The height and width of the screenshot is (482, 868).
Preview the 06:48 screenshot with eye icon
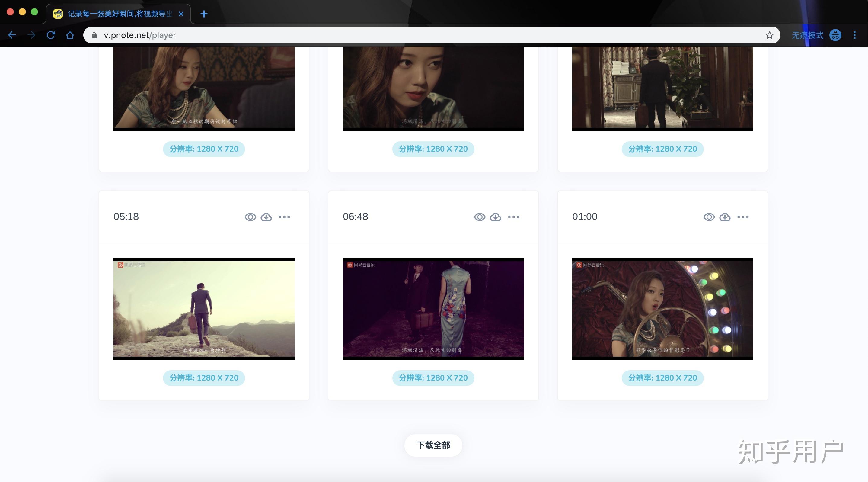[x=480, y=217]
